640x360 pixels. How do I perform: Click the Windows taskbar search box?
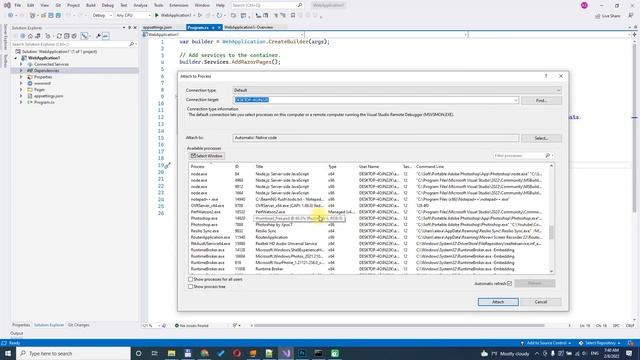tap(74, 353)
